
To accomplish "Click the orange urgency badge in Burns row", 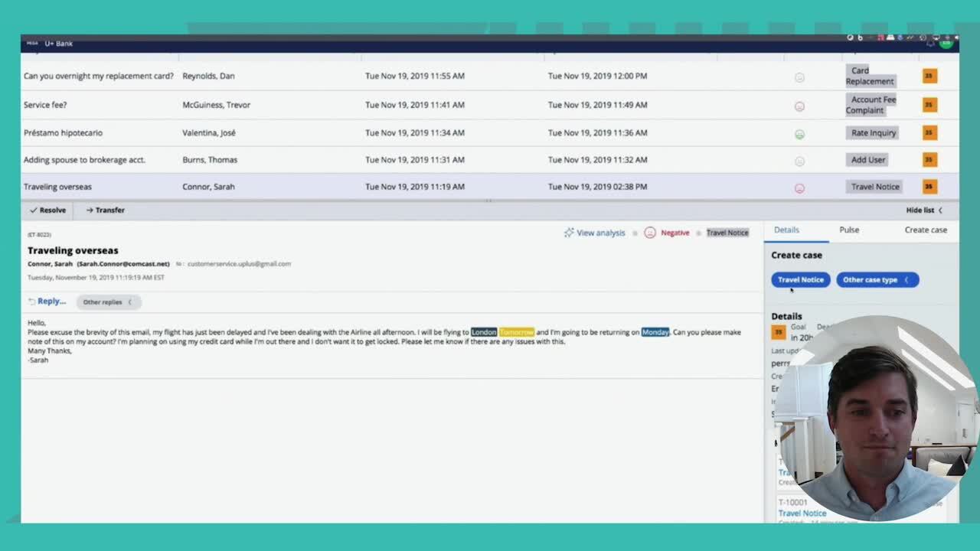I will [x=929, y=160].
